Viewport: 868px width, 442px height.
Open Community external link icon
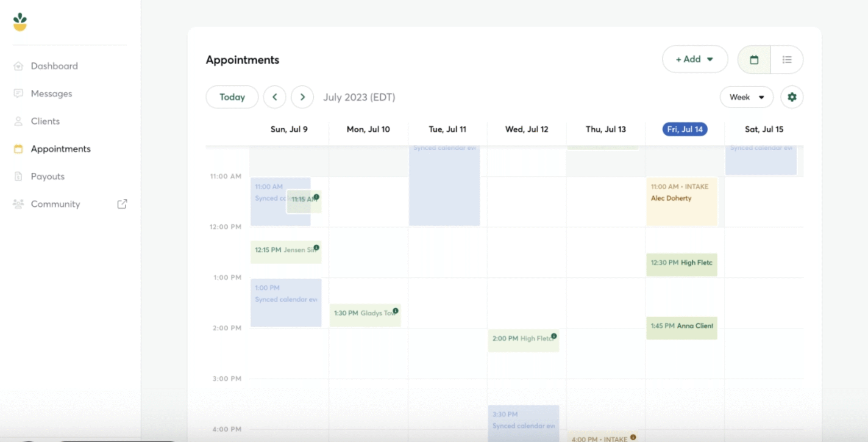(x=122, y=204)
